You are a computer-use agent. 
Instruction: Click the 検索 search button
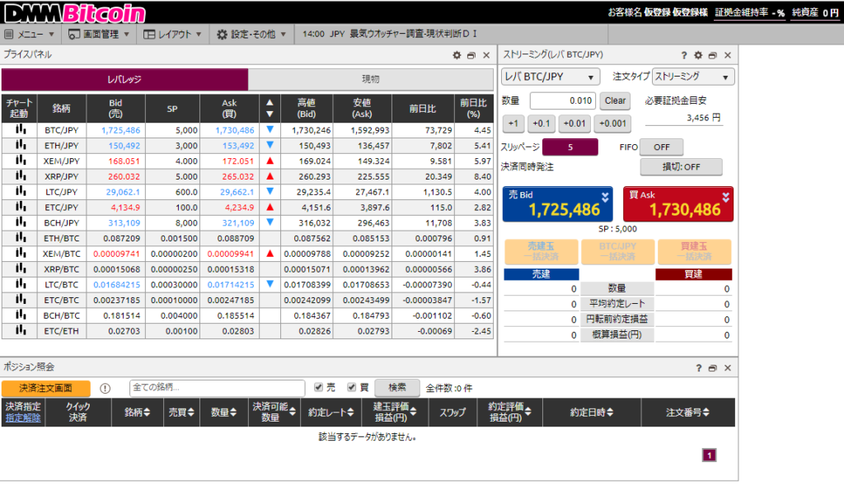point(396,387)
